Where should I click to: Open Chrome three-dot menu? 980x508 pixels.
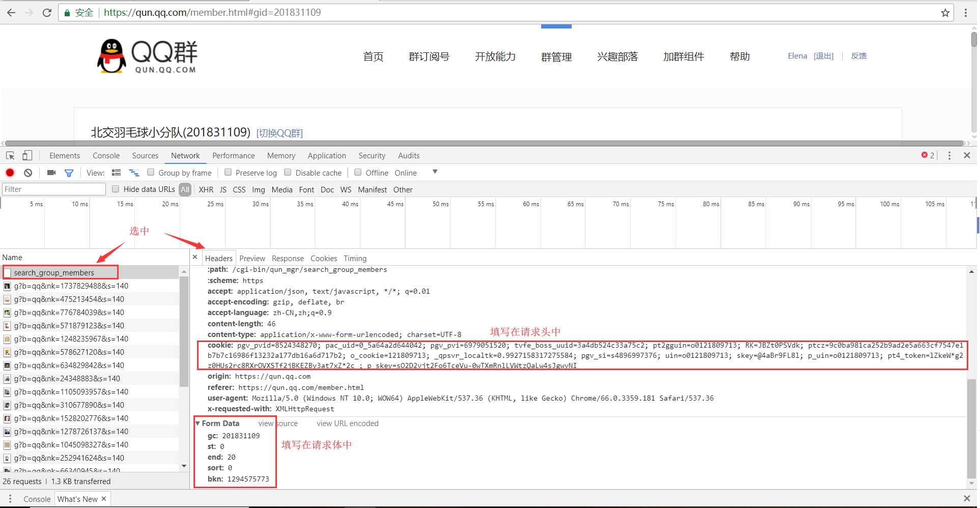pos(966,13)
